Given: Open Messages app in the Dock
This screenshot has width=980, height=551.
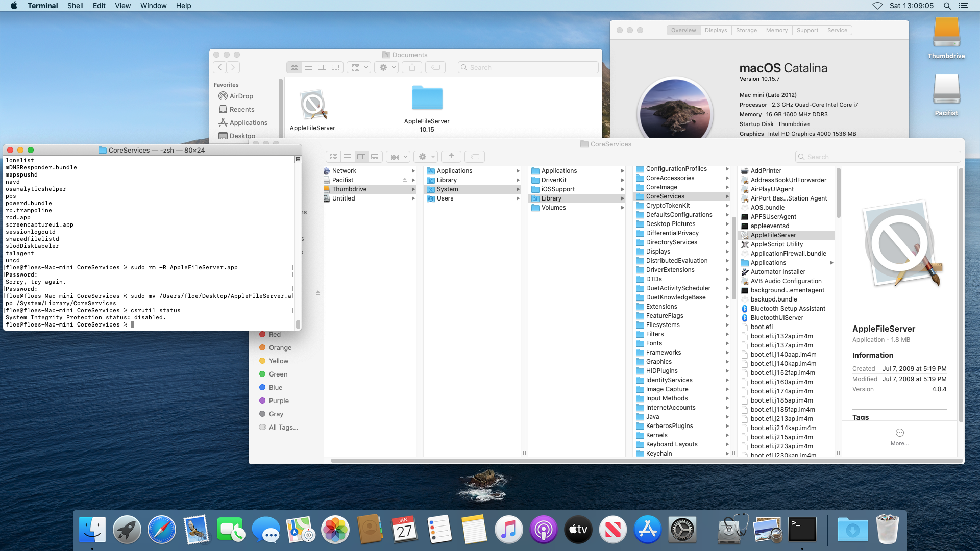Looking at the screenshot, I should pyautogui.click(x=265, y=529).
